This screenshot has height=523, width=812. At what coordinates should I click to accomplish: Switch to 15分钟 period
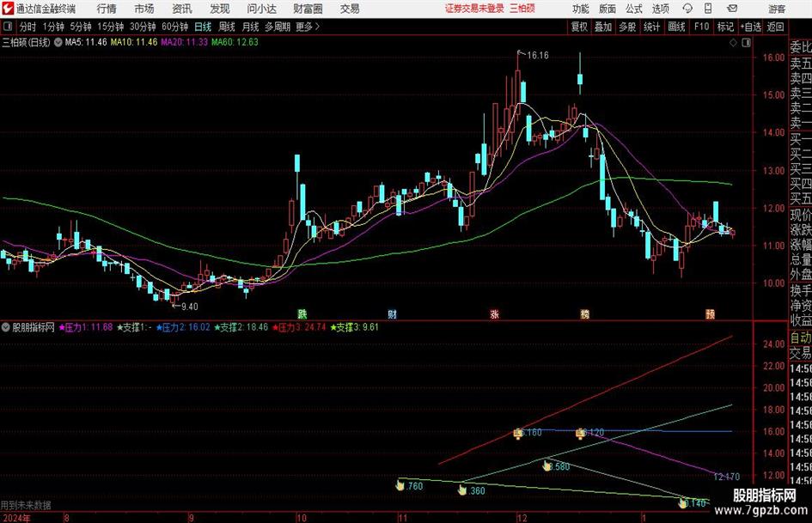(x=111, y=27)
